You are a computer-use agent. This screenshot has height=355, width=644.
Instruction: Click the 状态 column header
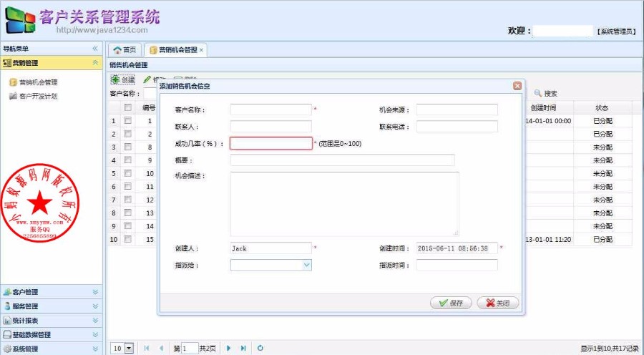(602, 107)
